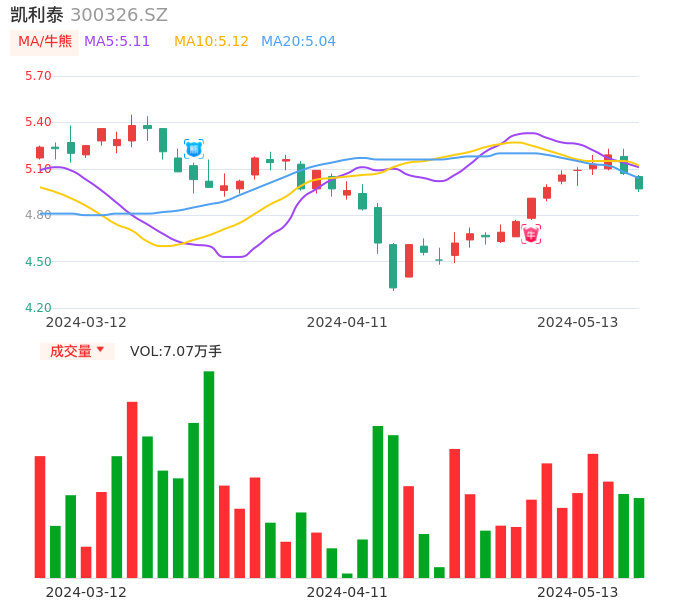Click the tallest green volume bar
The image size is (686, 606).
209,474
